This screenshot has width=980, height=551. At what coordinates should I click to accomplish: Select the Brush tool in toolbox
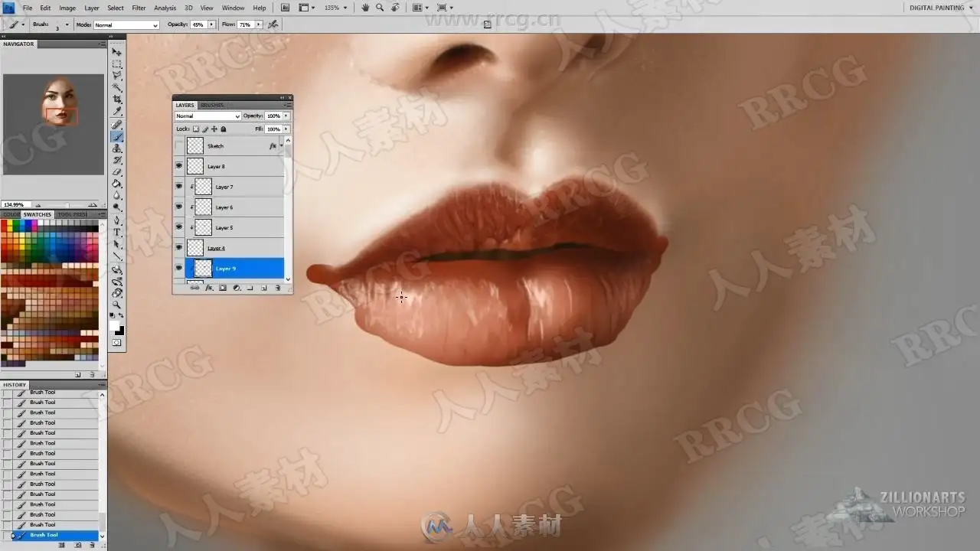117,136
